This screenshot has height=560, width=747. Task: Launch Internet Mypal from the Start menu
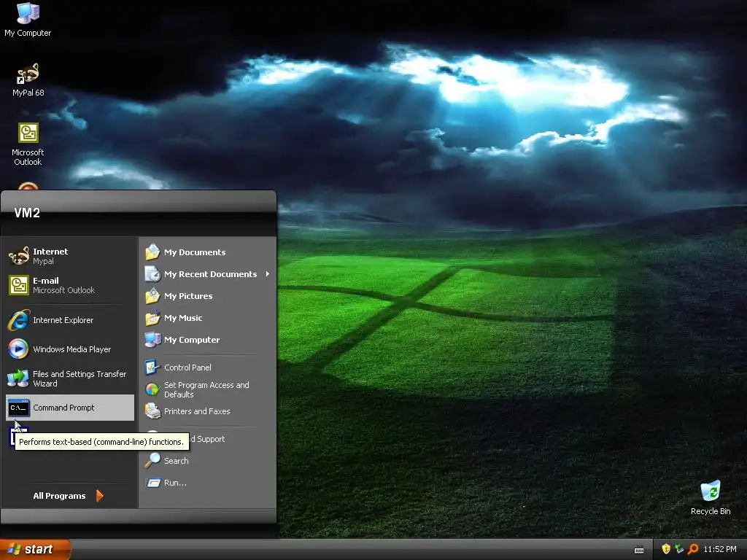(70, 256)
